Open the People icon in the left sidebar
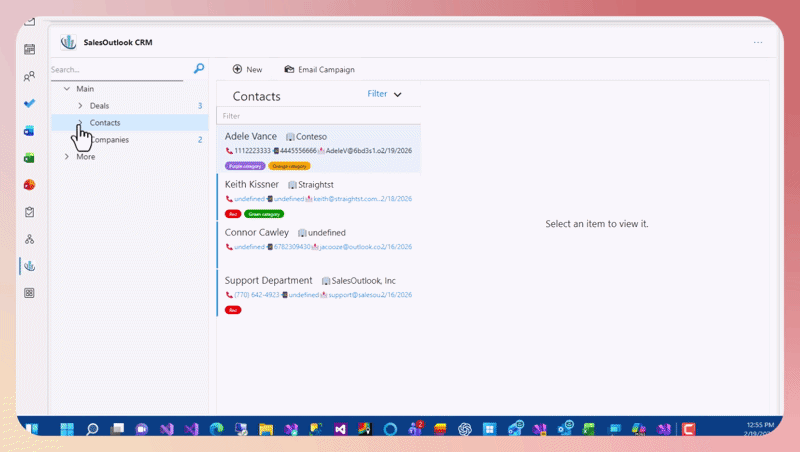Viewport: 800px width, 452px height. [x=30, y=77]
